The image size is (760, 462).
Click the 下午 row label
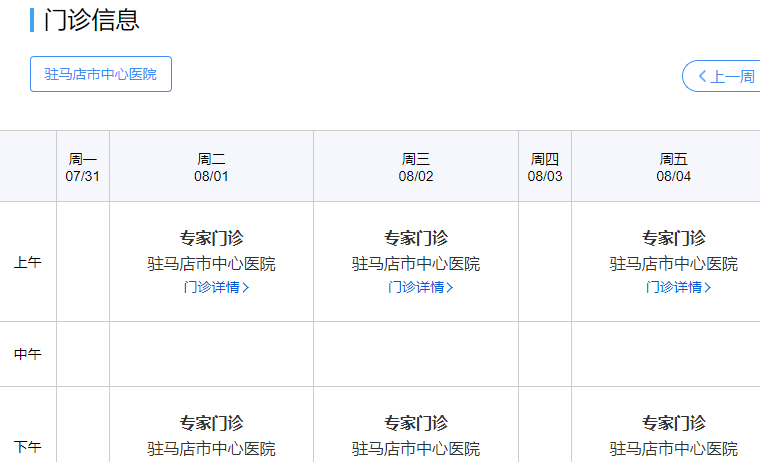click(28, 445)
